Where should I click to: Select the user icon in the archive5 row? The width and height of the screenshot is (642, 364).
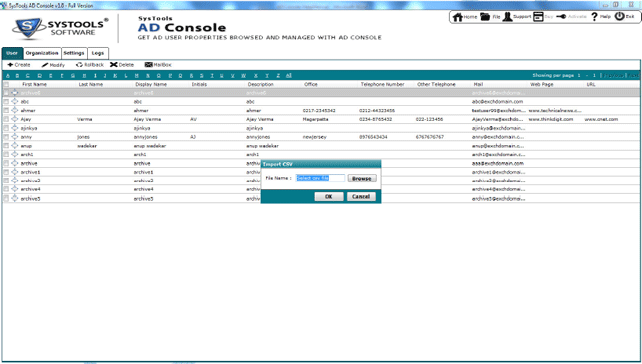[15, 198]
